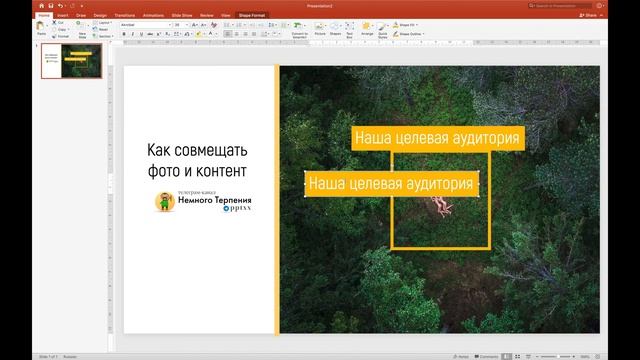The height and width of the screenshot is (360, 640).
Task: Open the Section dropdown
Action: (x=104, y=36)
